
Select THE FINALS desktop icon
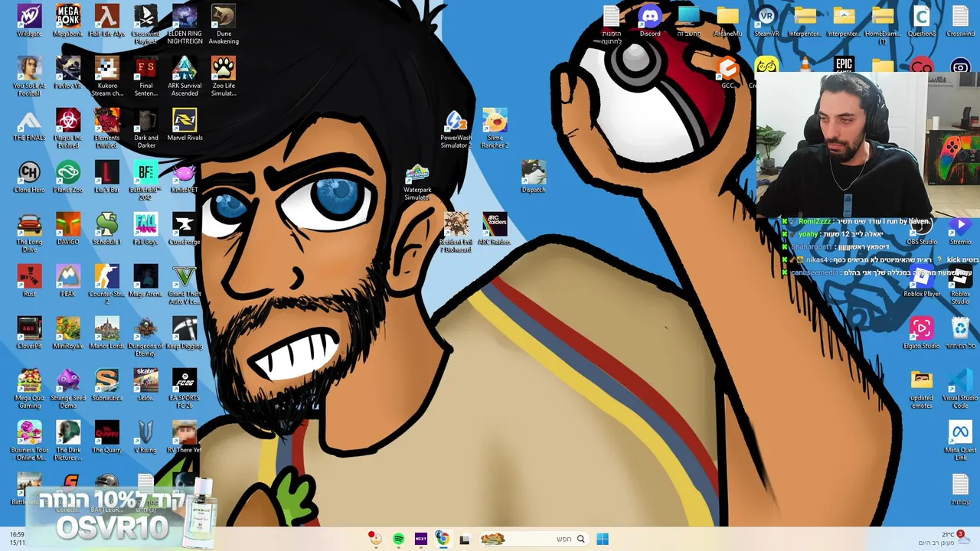(29, 125)
